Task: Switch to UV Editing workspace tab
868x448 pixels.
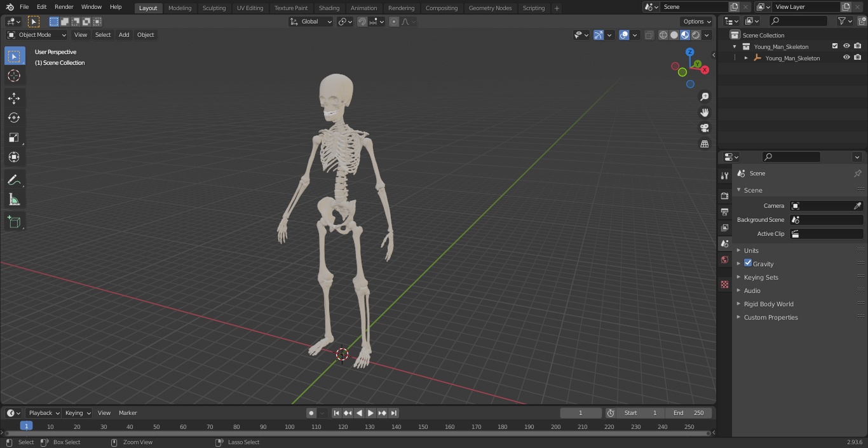Action: 250,8
